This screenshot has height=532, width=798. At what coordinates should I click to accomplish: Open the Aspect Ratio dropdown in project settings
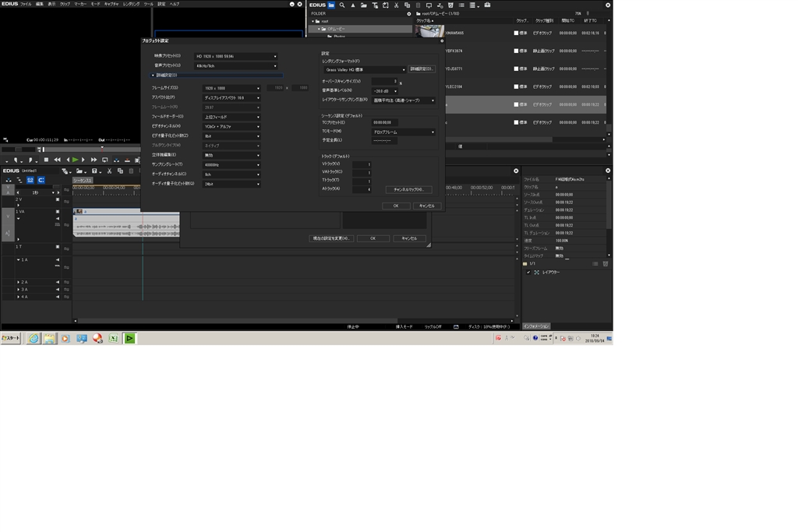pos(231,97)
